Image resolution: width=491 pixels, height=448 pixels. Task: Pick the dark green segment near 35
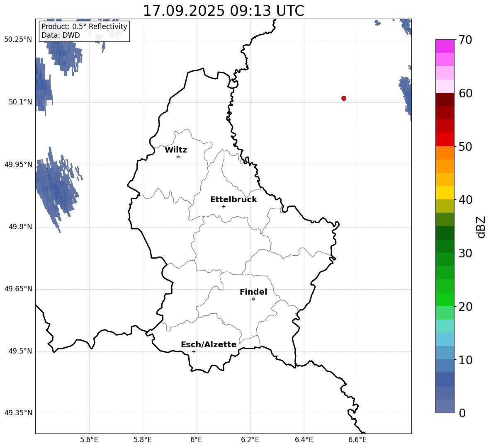pos(445,233)
